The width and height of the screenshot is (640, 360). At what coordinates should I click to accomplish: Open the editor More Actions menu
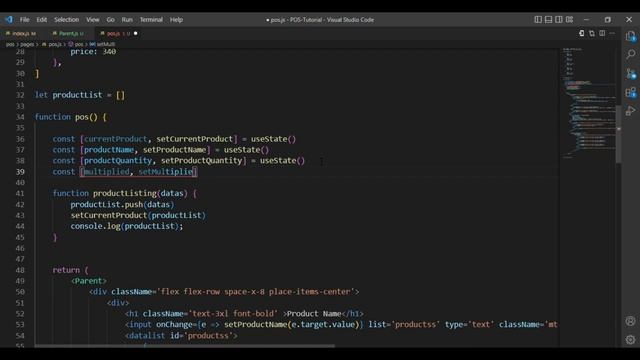tap(612, 33)
